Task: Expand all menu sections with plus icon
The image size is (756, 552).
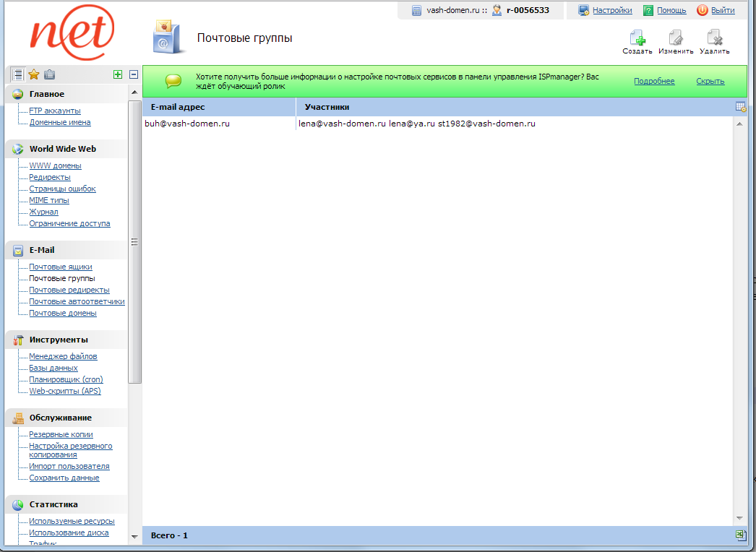Action: coord(118,74)
